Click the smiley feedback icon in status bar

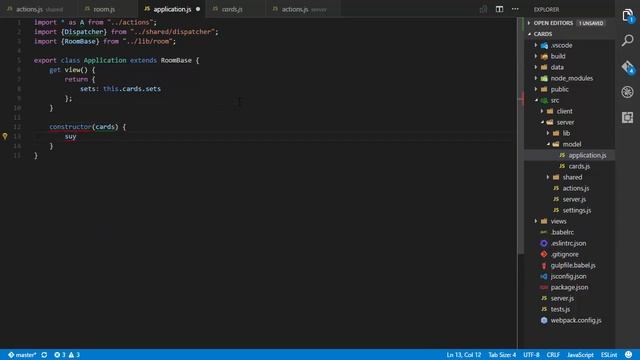click(629, 355)
